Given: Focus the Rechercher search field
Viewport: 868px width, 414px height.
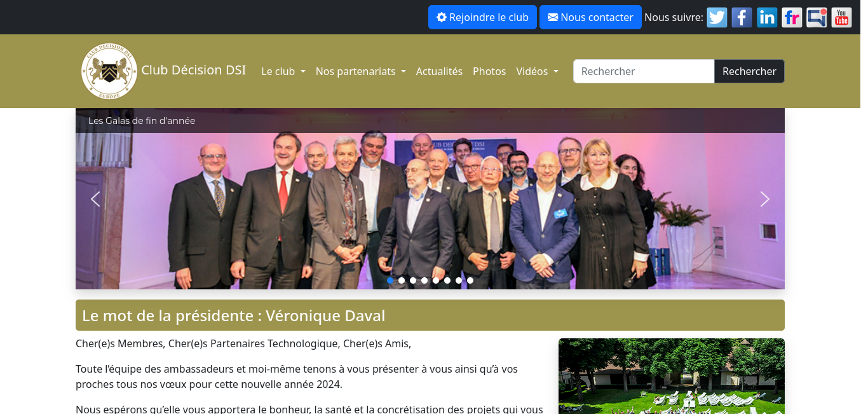Looking at the screenshot, I should pyautogui.click(x=644, y=71).
